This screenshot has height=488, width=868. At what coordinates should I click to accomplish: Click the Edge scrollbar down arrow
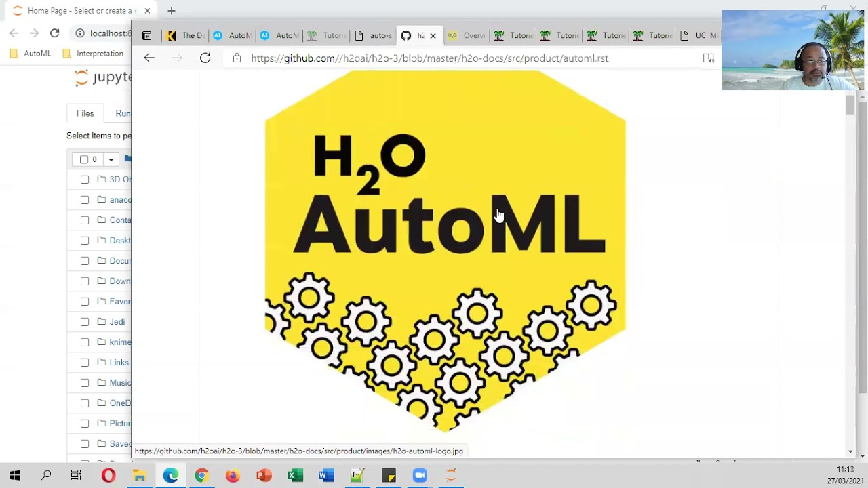[x=850, y=451]
